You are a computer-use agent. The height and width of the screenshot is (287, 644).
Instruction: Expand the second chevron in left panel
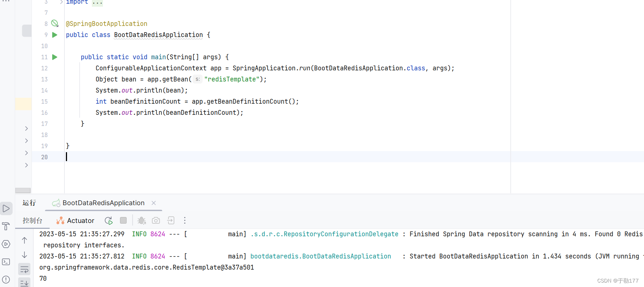coord(26,141)
